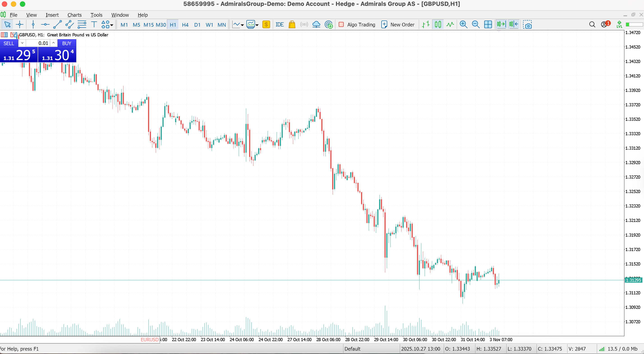Click the green level progress bar
The height and width of the screenshot is (354, 644).
tap(634, 25)
